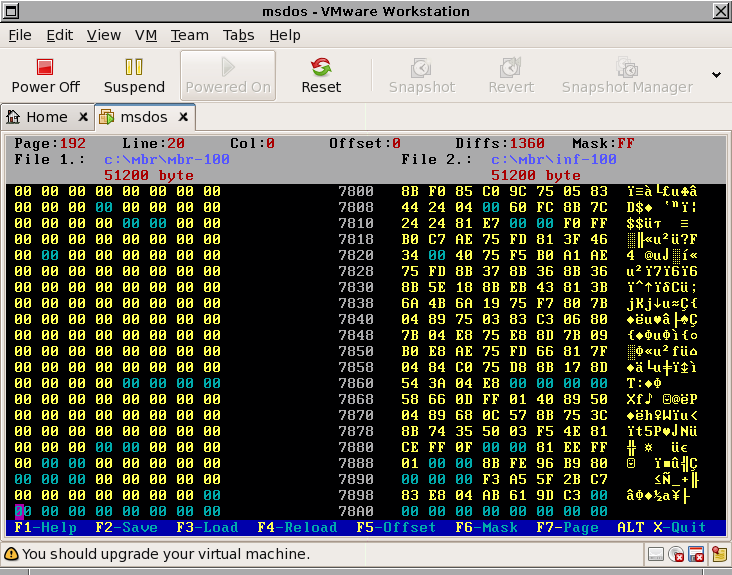
Task: Take a Snapshot of the VM
Action: tap(422, 76)
